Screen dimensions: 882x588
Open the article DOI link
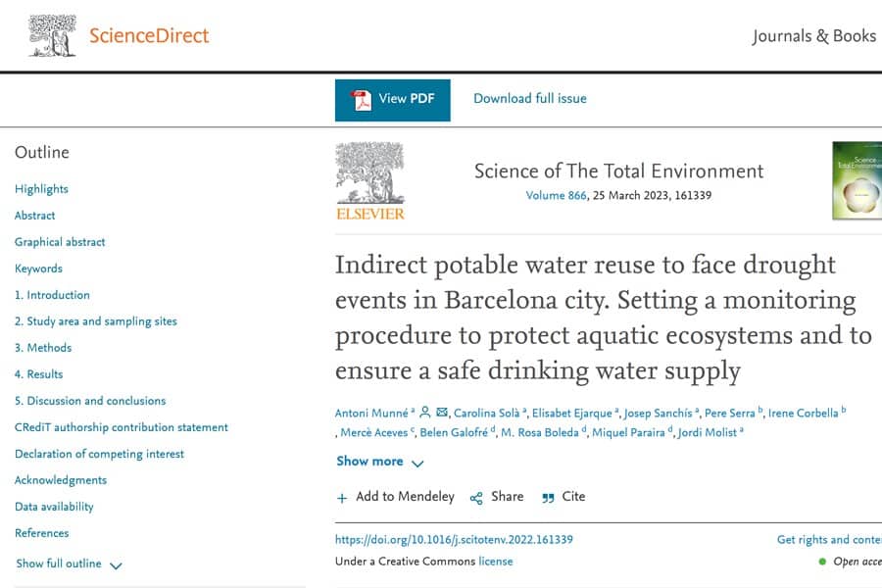pos(454,539)
